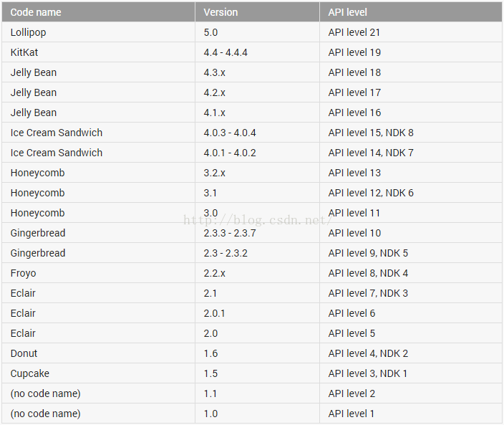Click the "API level 21" cell
Screen dimensions: 504x425
click(x=354, y=32)
